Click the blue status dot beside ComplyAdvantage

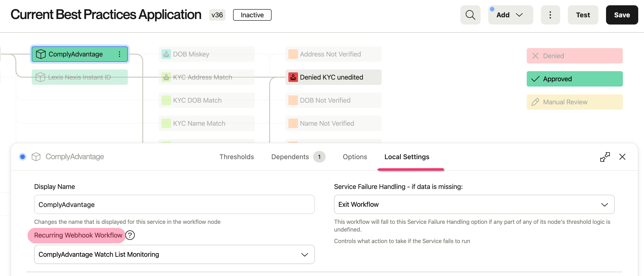click(23, 157)
